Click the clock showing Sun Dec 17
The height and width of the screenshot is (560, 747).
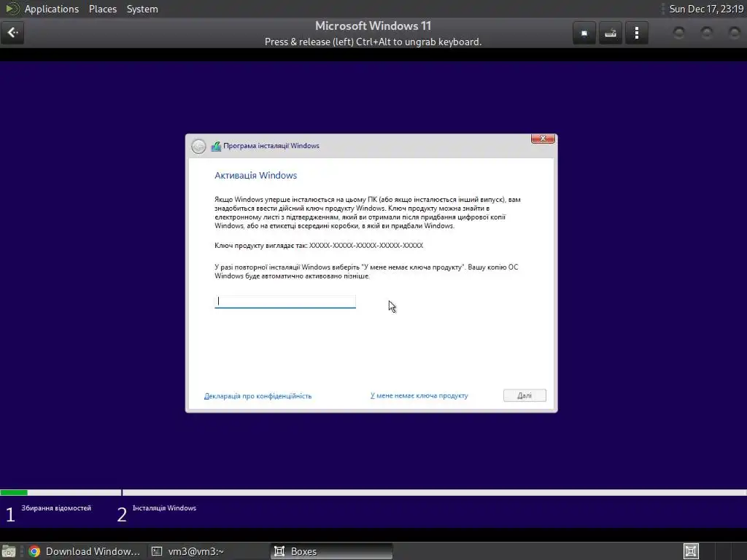pyautogui.click(x=706, y=9)
